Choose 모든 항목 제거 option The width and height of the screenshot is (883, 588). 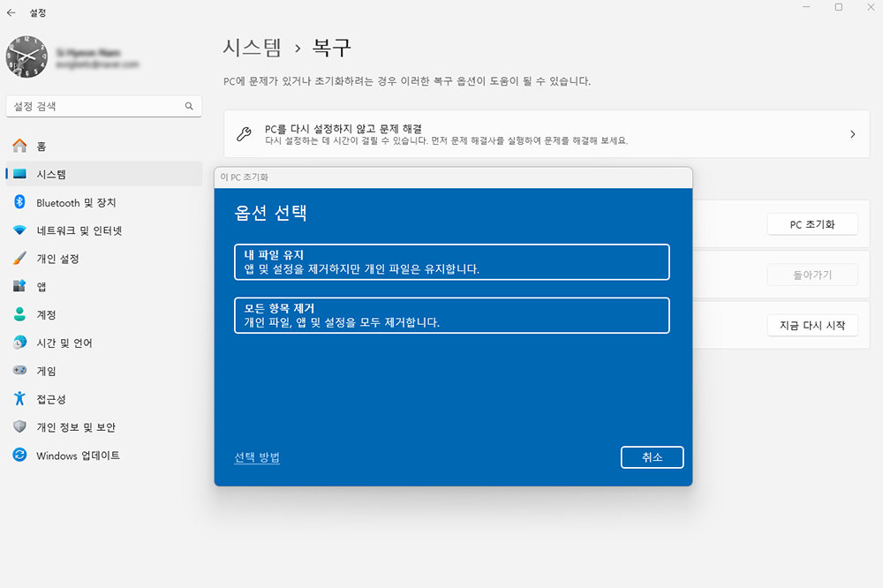point(451,315)
